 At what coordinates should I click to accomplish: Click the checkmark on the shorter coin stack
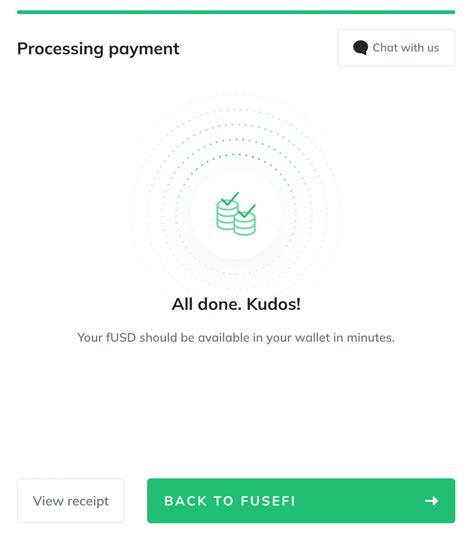click(248, 211)
